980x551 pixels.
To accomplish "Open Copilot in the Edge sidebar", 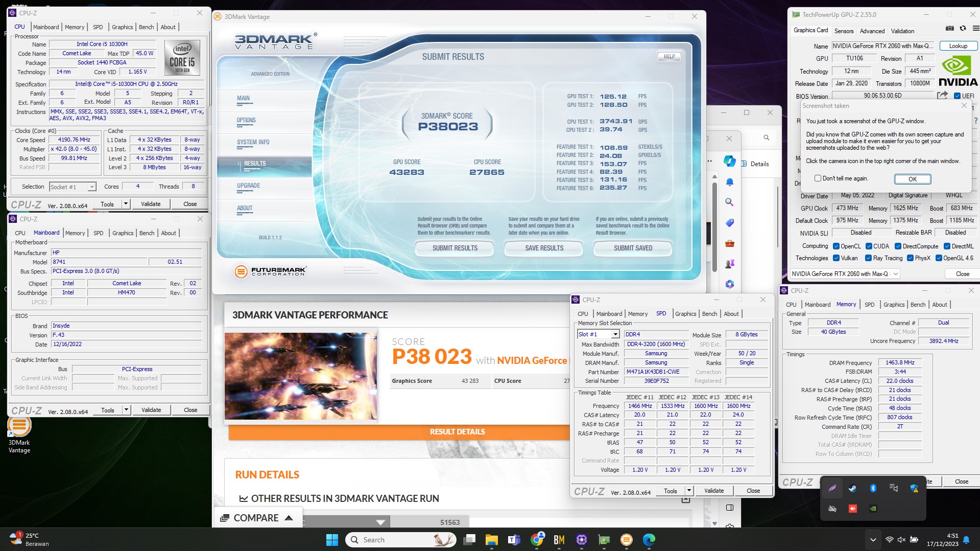I will [729, 161].
